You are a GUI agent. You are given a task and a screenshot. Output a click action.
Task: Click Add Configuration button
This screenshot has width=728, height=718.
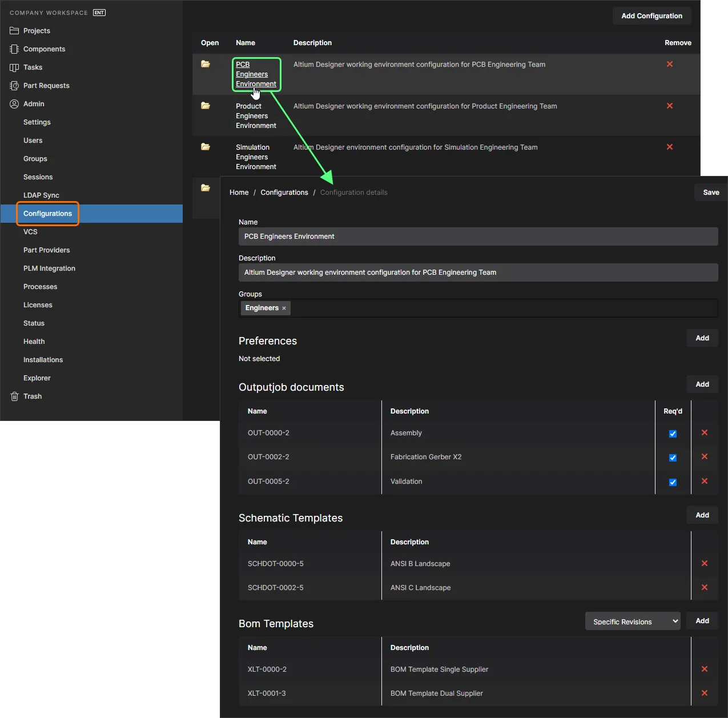click(652, 16)
